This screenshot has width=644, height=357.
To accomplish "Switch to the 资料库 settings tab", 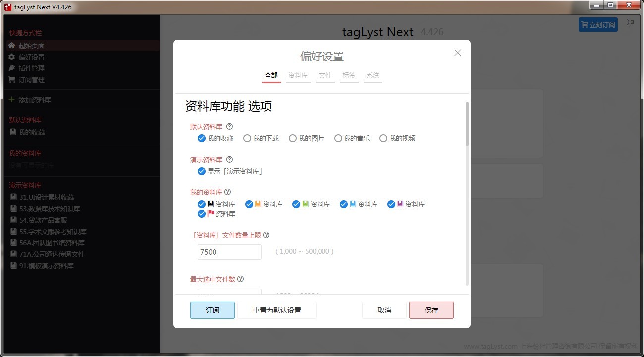I will 298,75.
